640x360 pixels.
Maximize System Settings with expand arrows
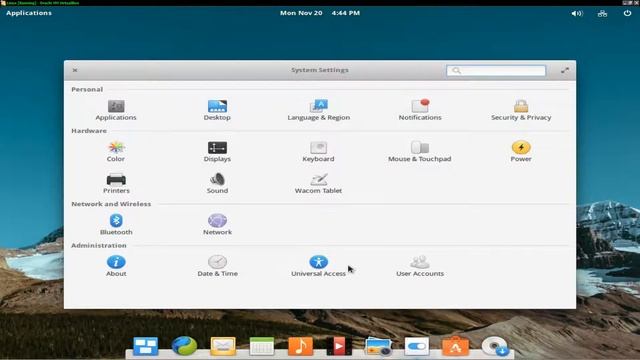coord(564,71)
